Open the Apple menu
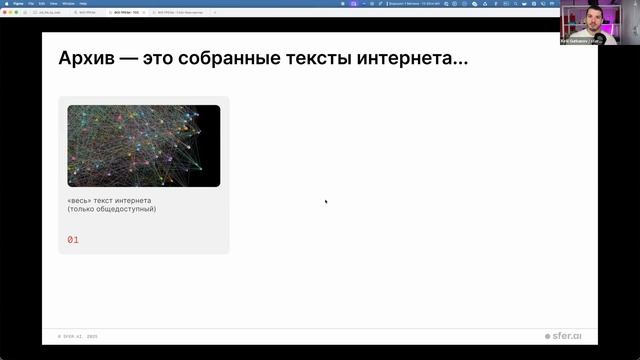 [6, 3]
